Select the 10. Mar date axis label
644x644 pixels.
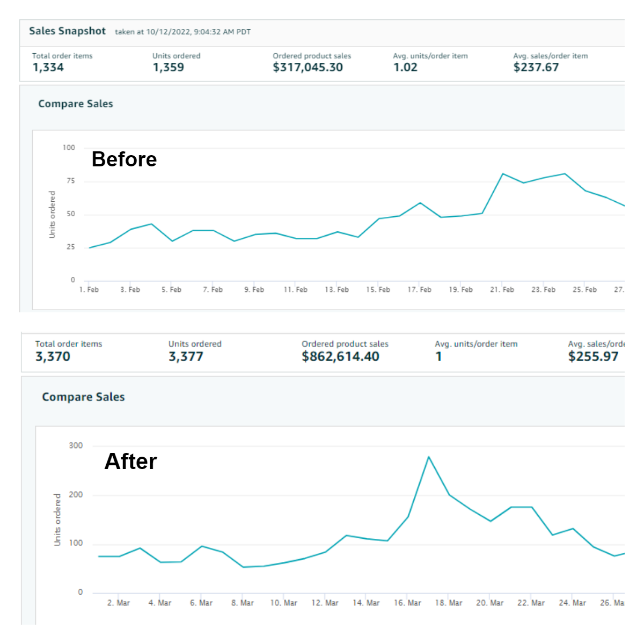click(283, 603)
